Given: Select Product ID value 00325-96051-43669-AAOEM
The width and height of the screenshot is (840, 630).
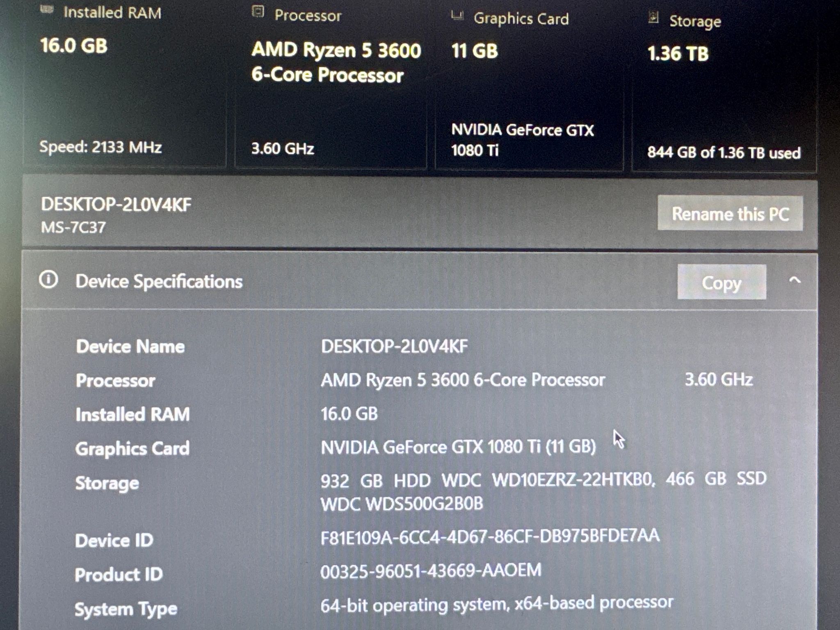Looking at the screenshot, I should click(x=431, y=571).
